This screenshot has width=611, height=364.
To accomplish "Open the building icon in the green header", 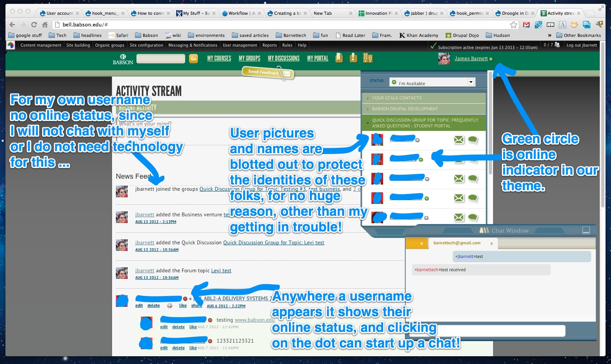I will [368, 58].
